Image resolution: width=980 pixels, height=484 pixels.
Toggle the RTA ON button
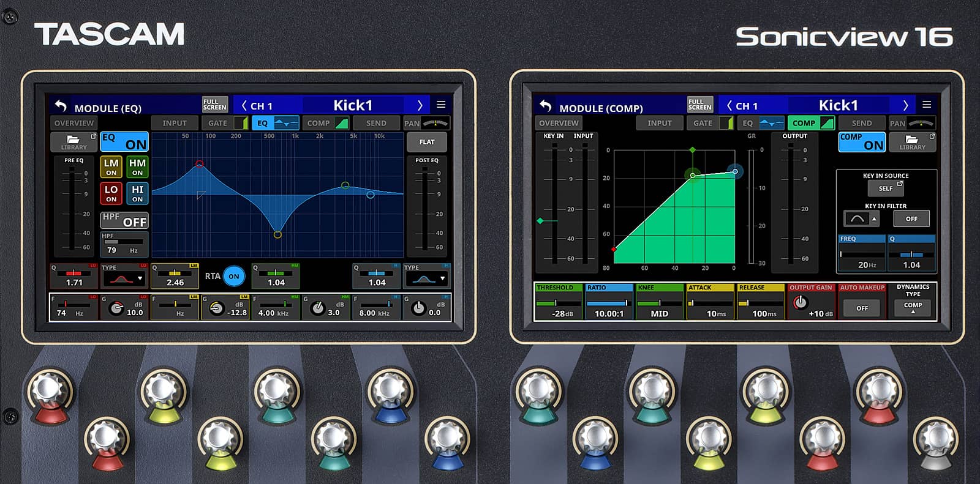pyautogui.click(x=233, y=276)
